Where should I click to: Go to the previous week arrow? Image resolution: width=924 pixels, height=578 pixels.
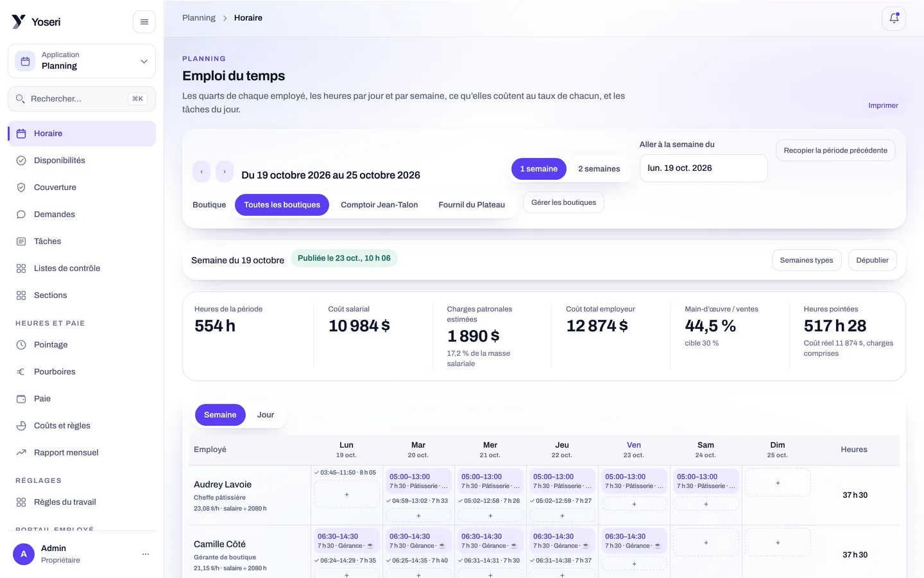[x=201, y=171]
